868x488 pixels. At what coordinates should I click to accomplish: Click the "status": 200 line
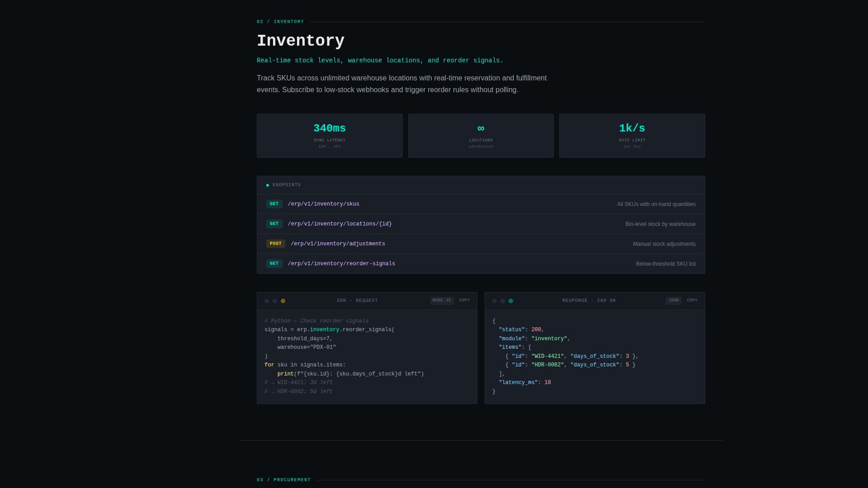[x=521, y=330]
